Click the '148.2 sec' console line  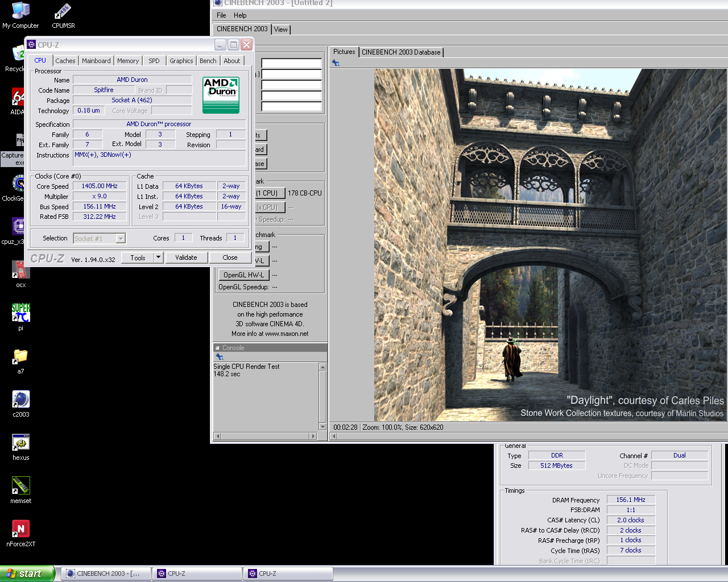(227, 374)
